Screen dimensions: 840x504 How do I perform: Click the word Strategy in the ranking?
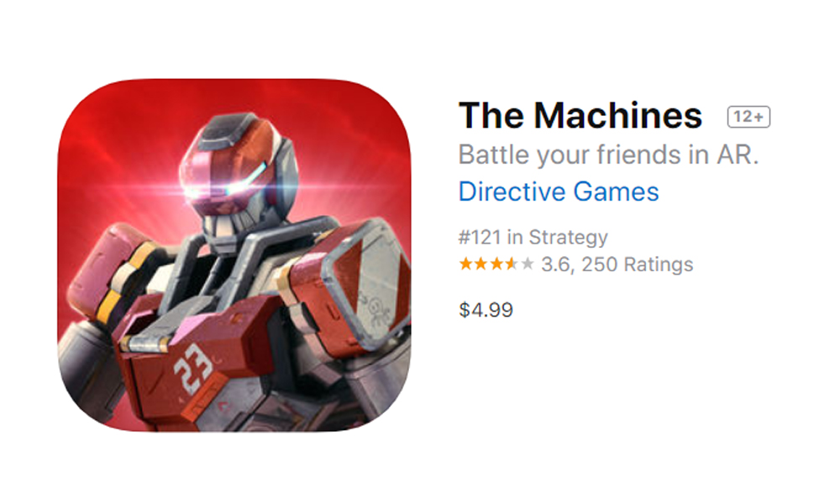click(569, 237)
